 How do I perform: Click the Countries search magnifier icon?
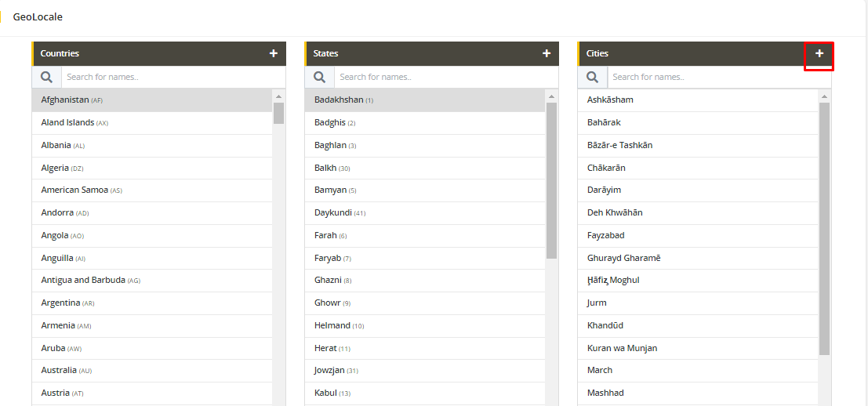(46, 77)
